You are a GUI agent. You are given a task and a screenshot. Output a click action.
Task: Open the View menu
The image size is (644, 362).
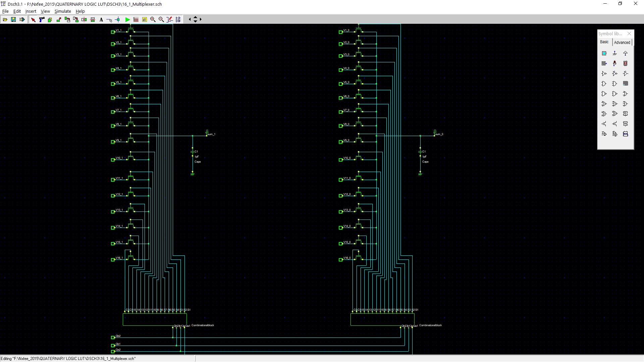tap(45, 11)
